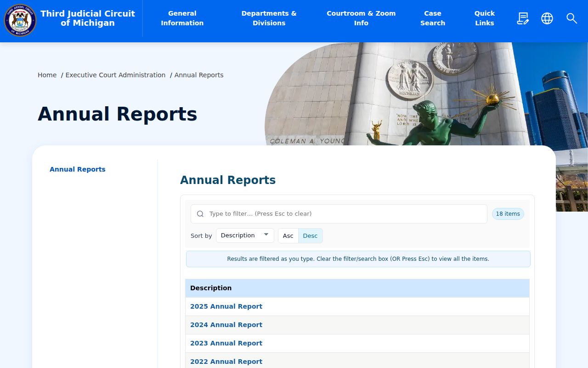This screenshot has width=588, height=368.
Task: Click the Results are filtered notice text
Action: [x=358, y=259]
